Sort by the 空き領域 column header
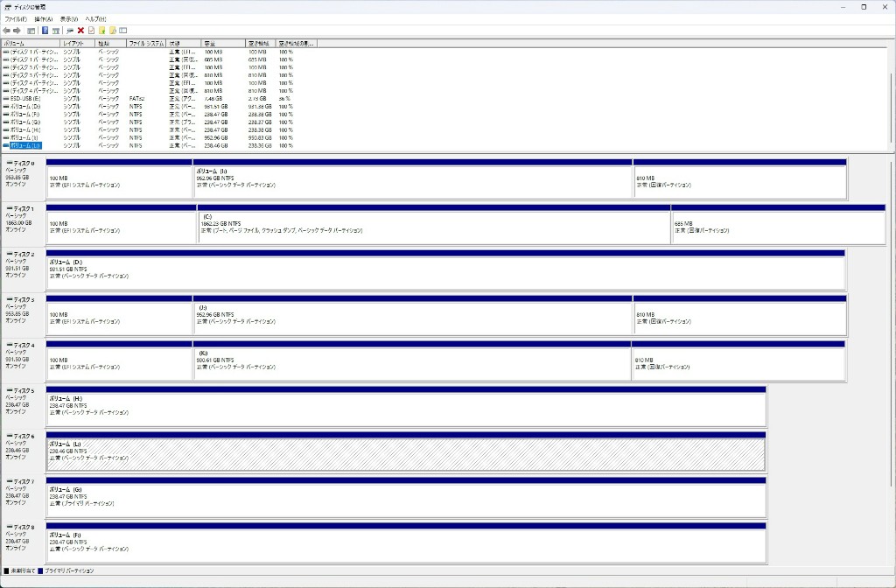The width and height of the screenshot is (896, 588). coord(261,44)
